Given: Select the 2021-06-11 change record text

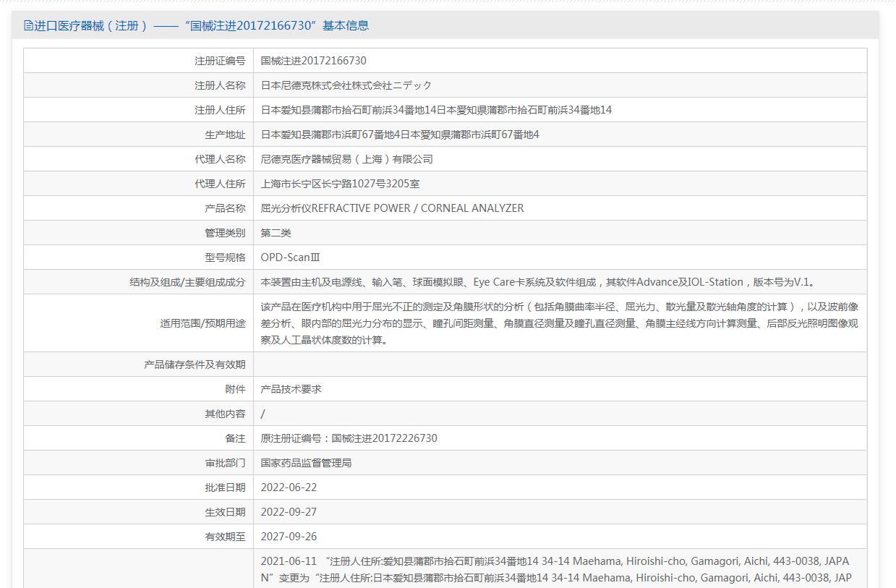Looking at the screenshot, I should pyautogui.click(x=556, y=570).
